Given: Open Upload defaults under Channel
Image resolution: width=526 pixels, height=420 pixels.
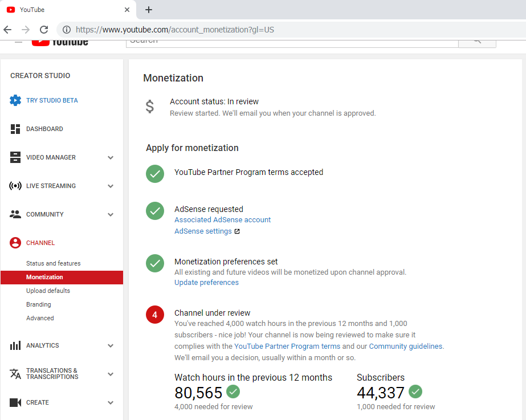Looking at the screenshot, I should tap(48, 291).
